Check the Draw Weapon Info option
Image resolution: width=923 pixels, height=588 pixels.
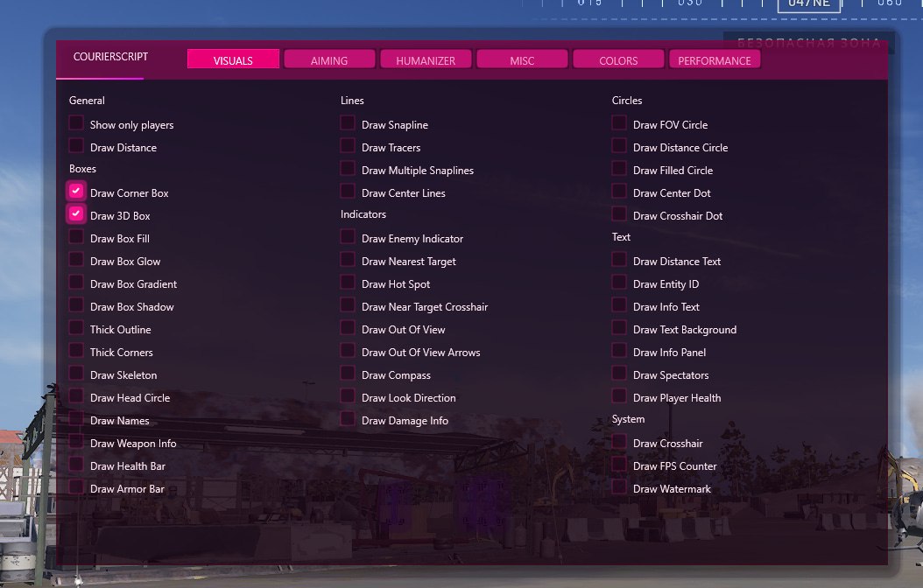(x=76, y=441)
